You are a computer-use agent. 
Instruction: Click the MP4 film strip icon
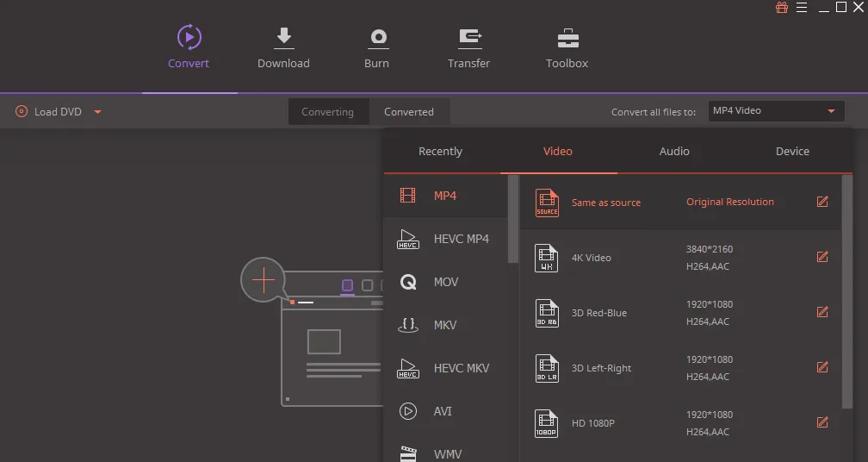[x=408, y=196]
